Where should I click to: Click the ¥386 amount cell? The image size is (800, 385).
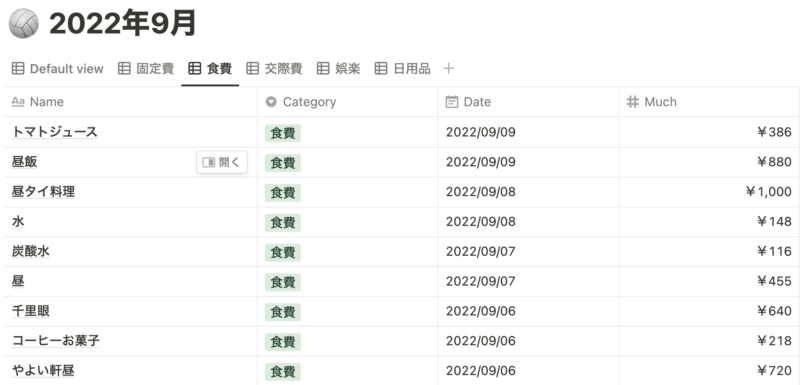click(709, 132)
